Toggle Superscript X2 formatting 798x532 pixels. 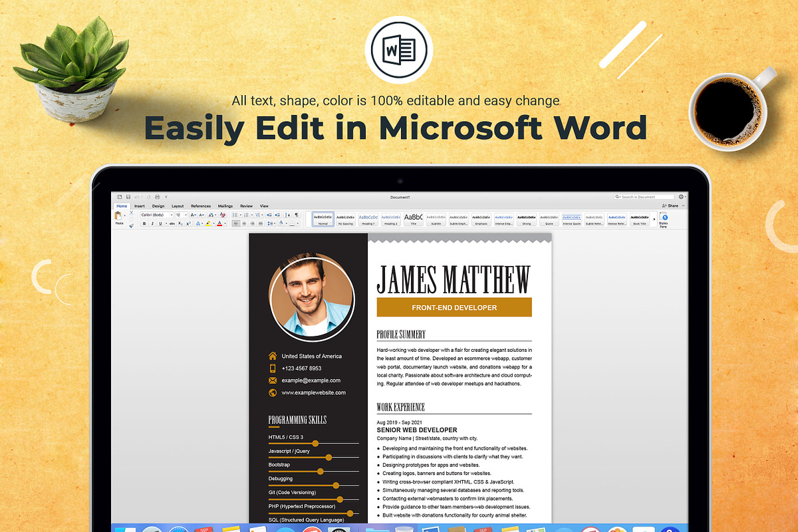(x=188, y=223)
